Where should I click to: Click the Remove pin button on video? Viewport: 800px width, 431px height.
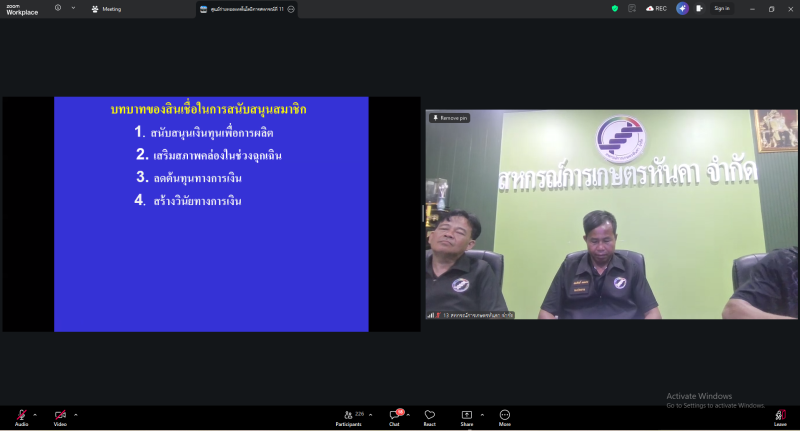pyautogui.click(x=450, y=118)
